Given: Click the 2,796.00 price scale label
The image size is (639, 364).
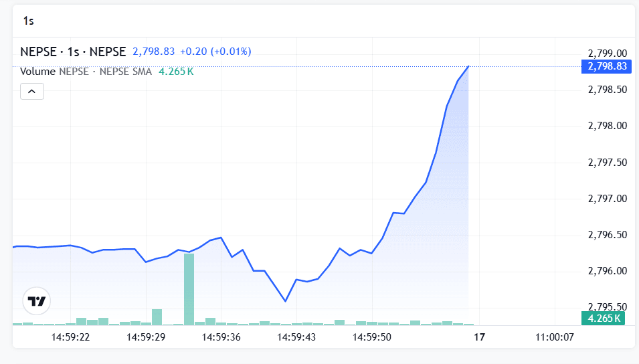Looking at the screenshot, I should (607, 271).
